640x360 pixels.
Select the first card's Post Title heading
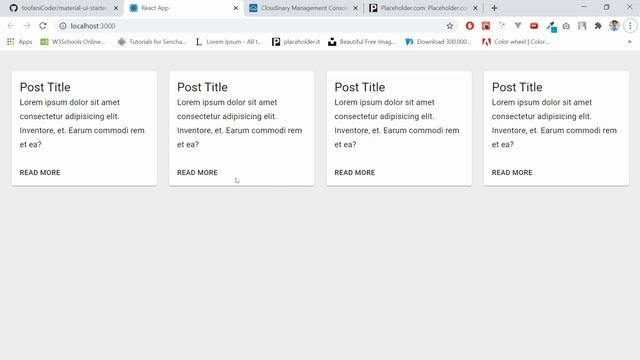tap(45, 87)
